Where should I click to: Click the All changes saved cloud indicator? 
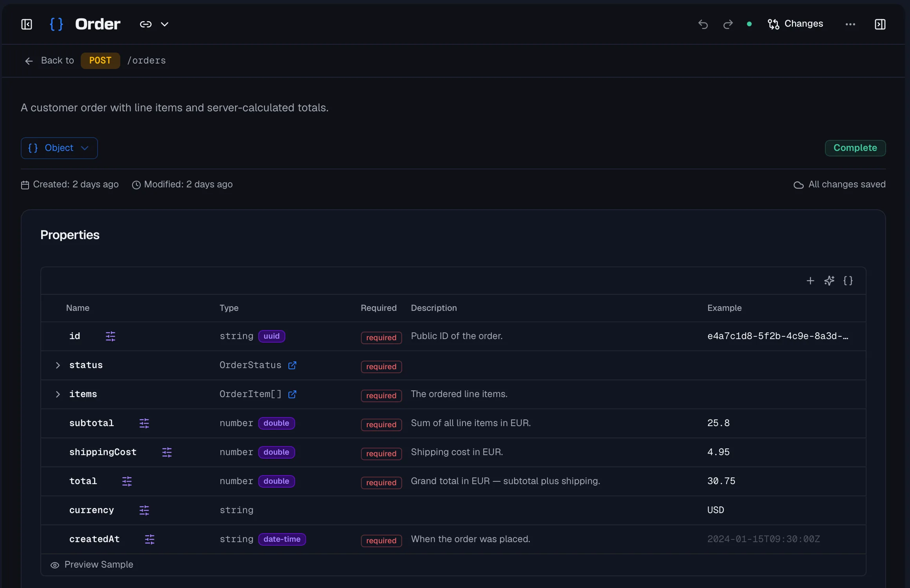839,184
